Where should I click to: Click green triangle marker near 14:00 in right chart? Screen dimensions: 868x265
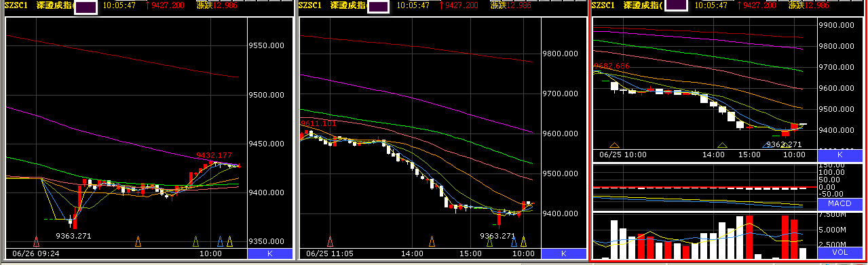click(x=723, y=144)
